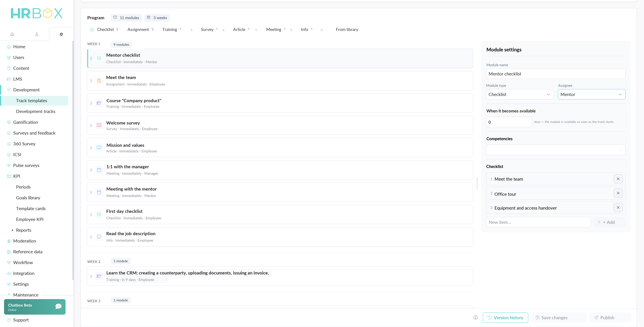The height and width of the screenshot is (327, 644).
Task: Click the Welcome survey module icon
Action: point(99,125)
